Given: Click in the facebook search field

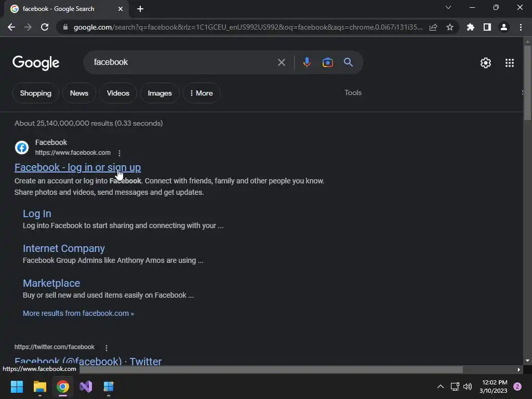Looking at the screenshot, I should pos(183,62).
